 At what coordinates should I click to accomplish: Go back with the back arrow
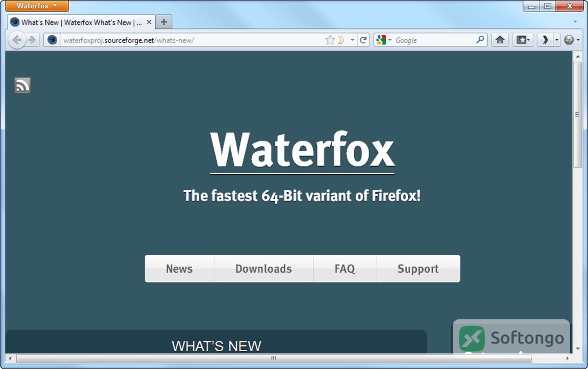[x=17, y=40]
